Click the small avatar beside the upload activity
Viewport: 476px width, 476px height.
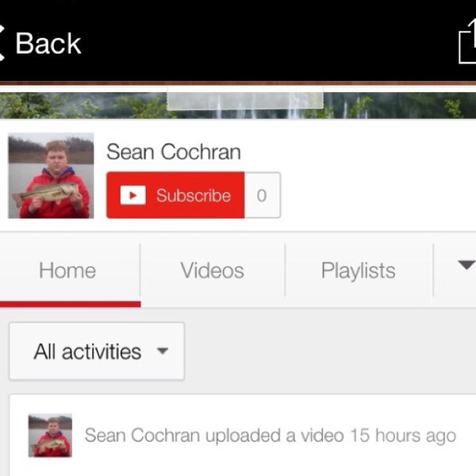[50, 436]
